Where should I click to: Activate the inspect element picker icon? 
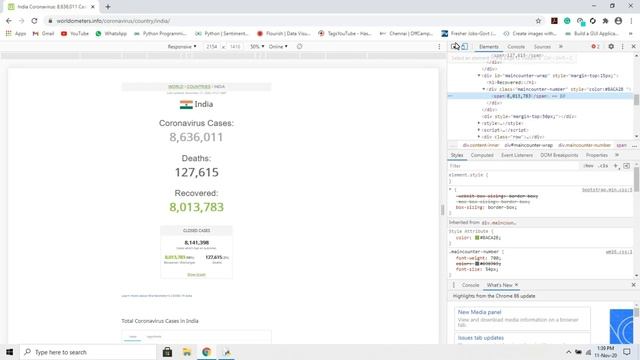455,47
